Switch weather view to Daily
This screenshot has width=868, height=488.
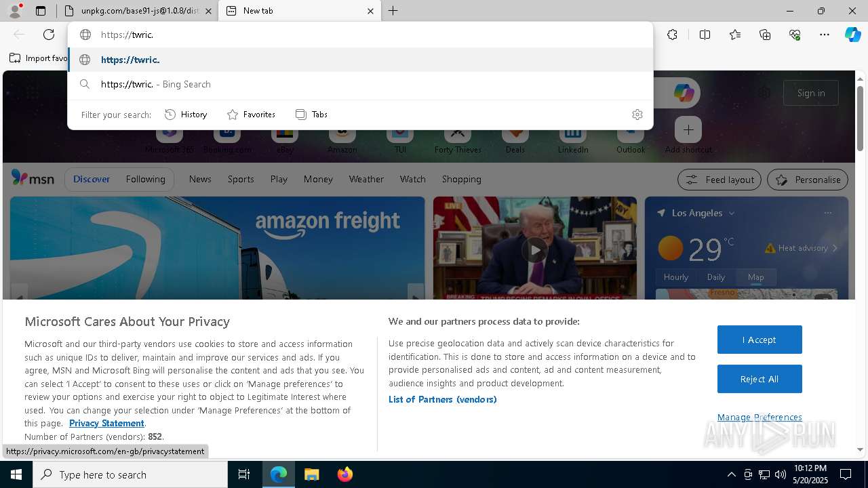click(x=716, y=277)
